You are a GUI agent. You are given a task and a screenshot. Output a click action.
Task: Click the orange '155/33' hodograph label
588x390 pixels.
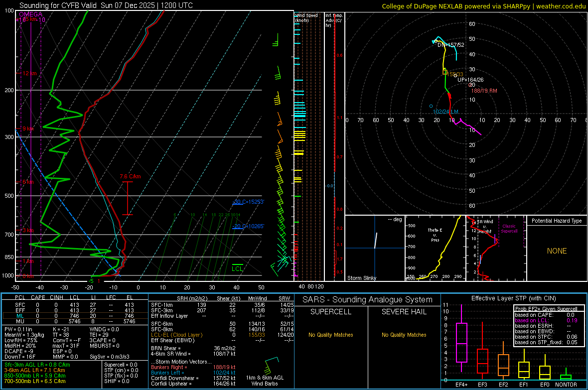coord(455,74)
